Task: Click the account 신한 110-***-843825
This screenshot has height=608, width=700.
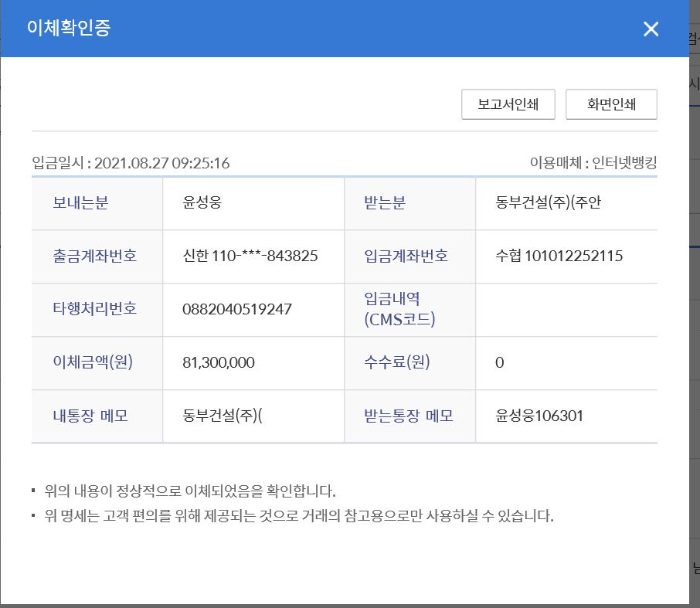Action: coord(250,256)
